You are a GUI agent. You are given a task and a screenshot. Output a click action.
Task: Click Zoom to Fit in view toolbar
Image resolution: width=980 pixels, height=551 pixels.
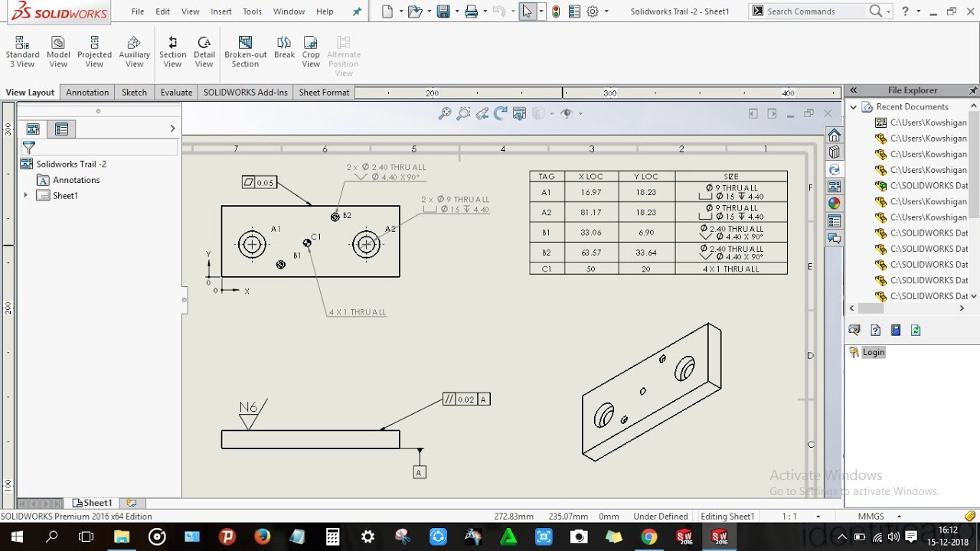coord(445,113)
